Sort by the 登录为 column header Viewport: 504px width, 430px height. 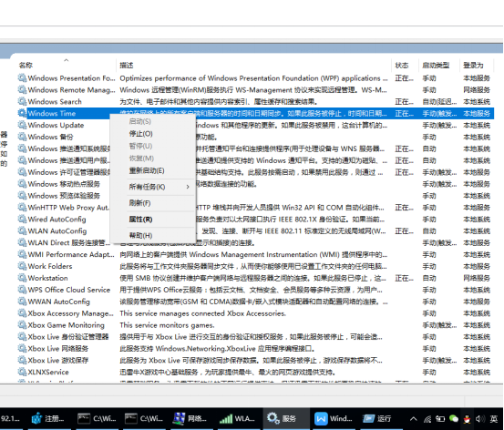click(477, 65)
